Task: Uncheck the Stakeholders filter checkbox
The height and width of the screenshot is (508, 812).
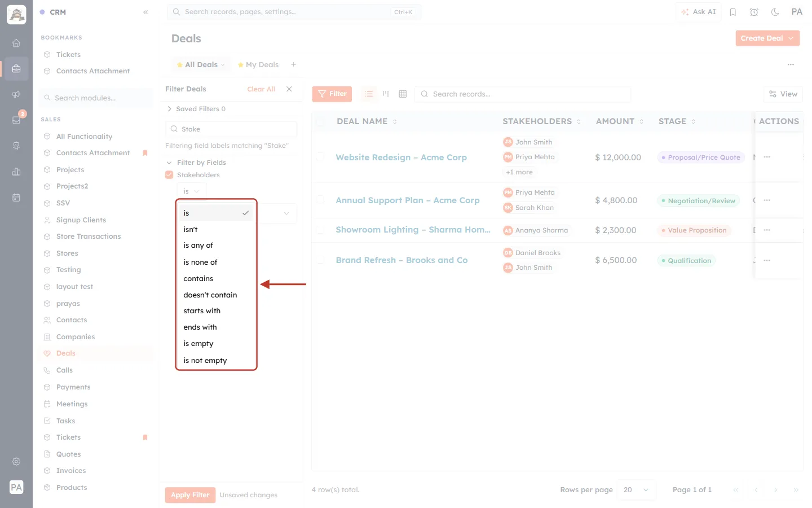Action: coord(169,175)
